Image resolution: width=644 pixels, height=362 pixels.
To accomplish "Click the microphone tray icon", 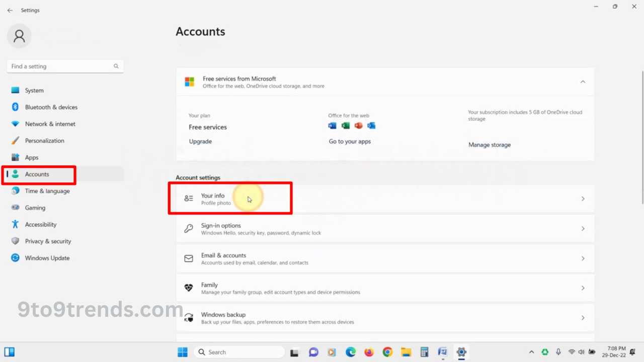I will [558, 352].
